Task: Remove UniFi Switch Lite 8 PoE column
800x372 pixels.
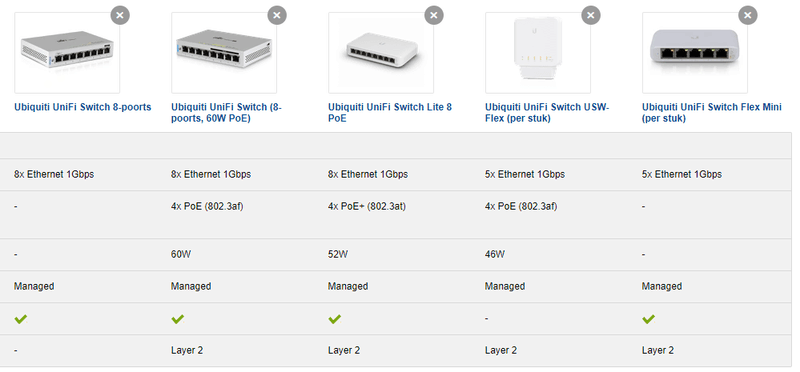Action: (434, 15)
